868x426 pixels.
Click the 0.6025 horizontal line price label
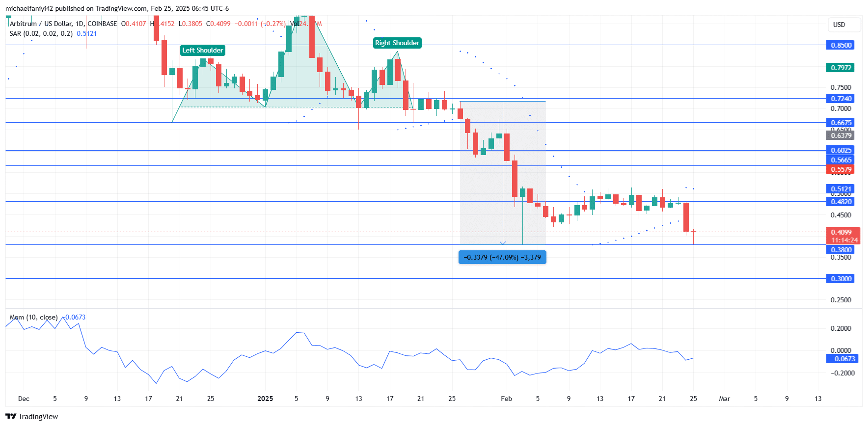(841, 150)
